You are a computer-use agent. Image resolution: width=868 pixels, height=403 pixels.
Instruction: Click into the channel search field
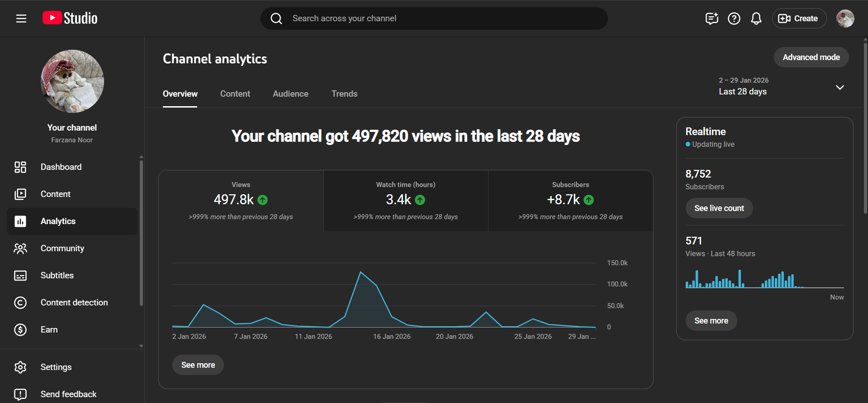coord(434,19)
